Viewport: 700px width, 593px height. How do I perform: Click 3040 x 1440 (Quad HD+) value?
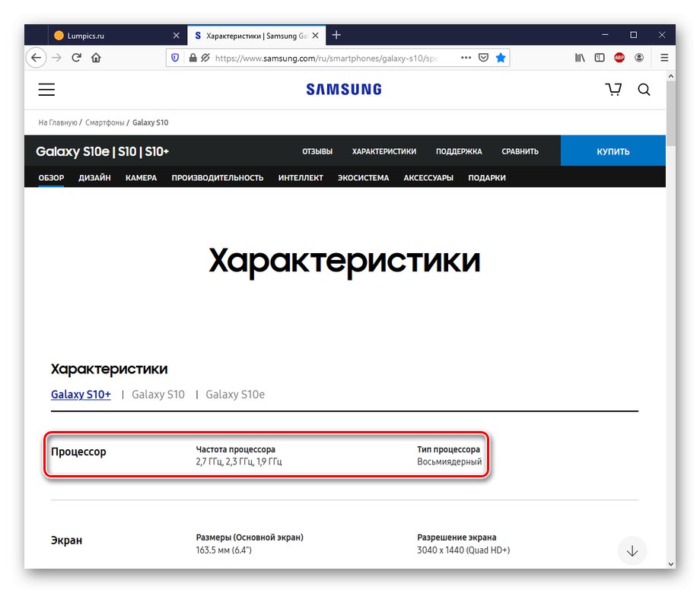[463, 550]
